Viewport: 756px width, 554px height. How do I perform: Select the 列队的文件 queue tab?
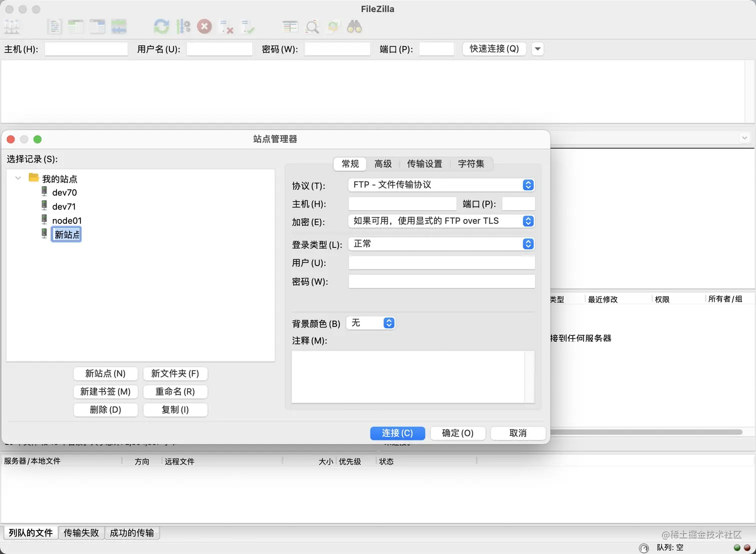click(30, 533)
